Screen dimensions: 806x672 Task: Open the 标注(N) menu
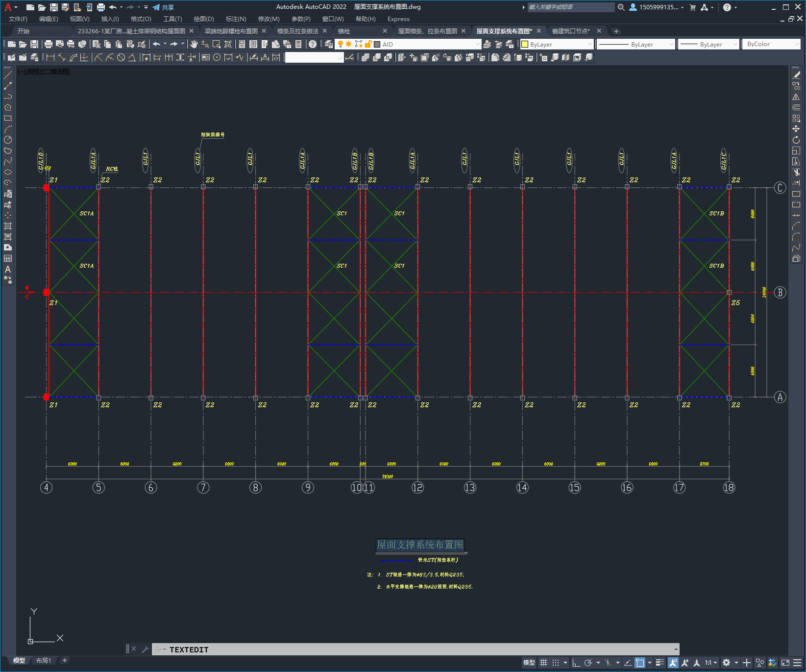tap(236, 19)
